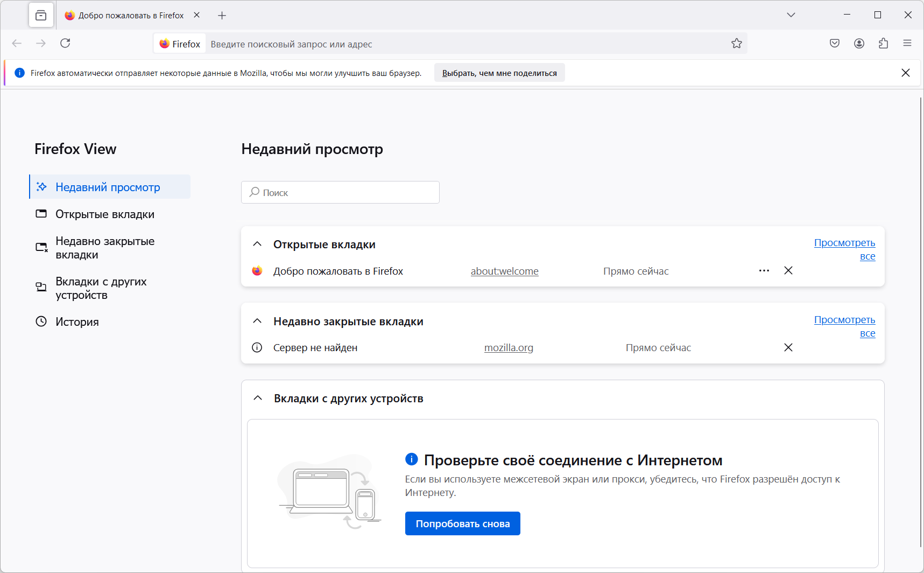Viewport: 924px width, 573px height.
Task: Click 'Прямо сейчас' time in mozilla.org row
Action: [658, 348]
